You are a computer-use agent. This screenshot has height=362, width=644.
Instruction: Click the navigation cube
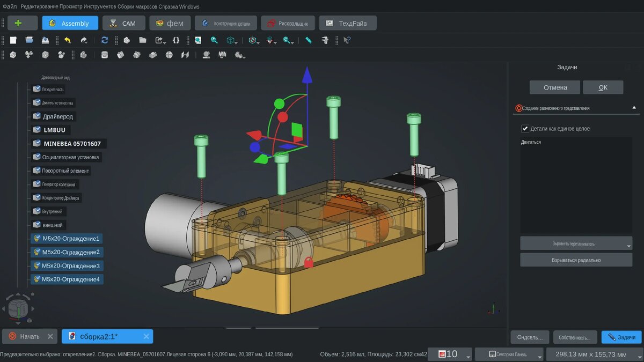pos(19,308)
